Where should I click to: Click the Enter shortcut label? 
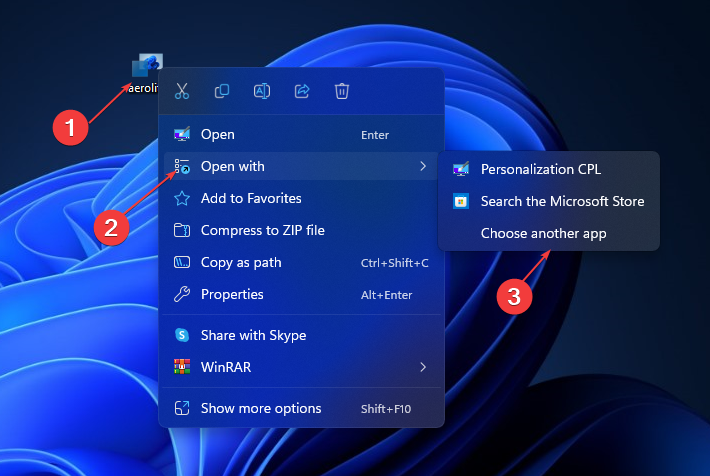pyautogui.click(x=375, y=135)
